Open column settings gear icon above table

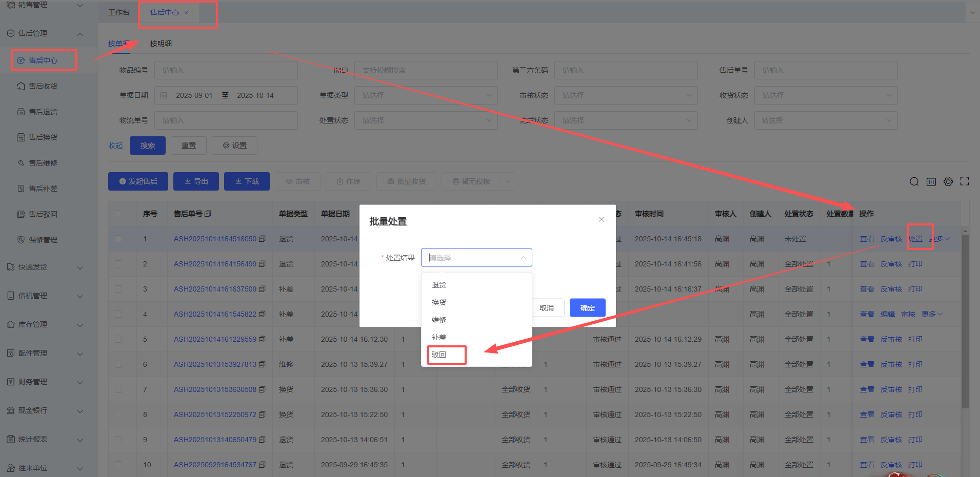pyautogui.click(x=948, y=182)
